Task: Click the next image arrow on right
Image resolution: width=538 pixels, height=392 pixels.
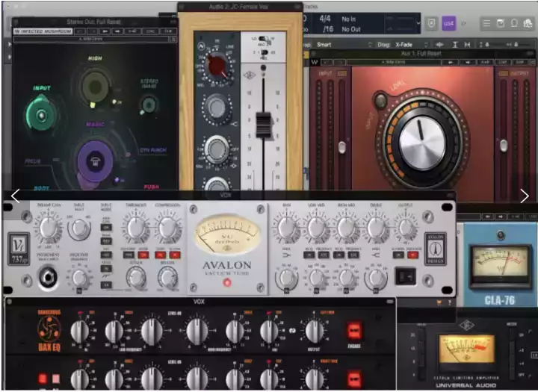Action: (524, 196)
